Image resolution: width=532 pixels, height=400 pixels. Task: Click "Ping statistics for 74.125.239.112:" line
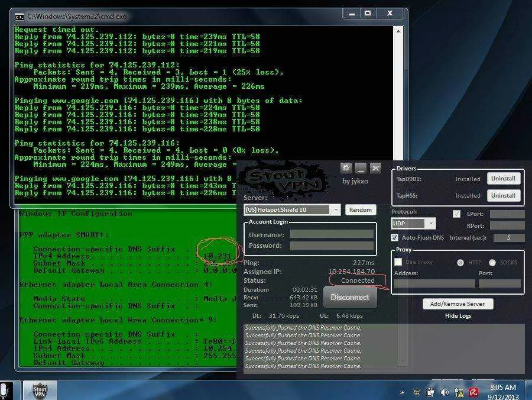click(97, 65)
